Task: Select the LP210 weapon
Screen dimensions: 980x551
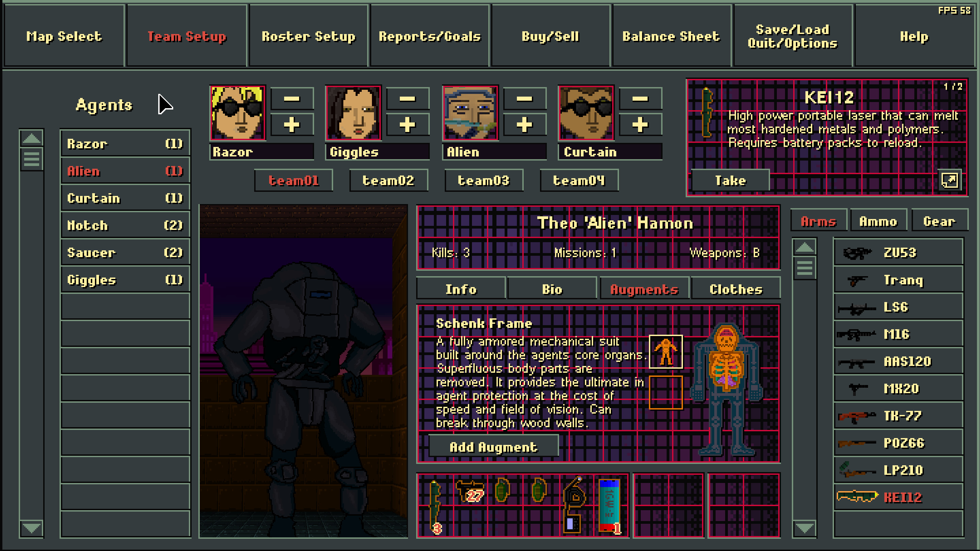Action: (898, 470)
